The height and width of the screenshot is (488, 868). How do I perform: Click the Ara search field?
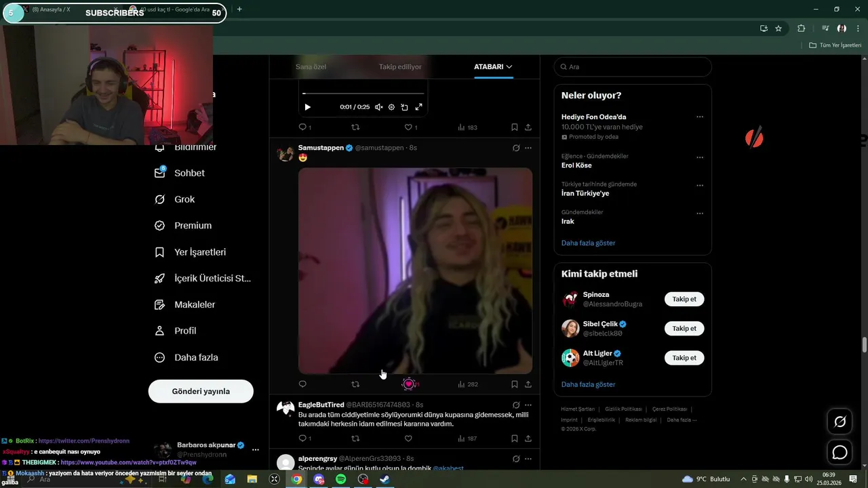[633, 67]
